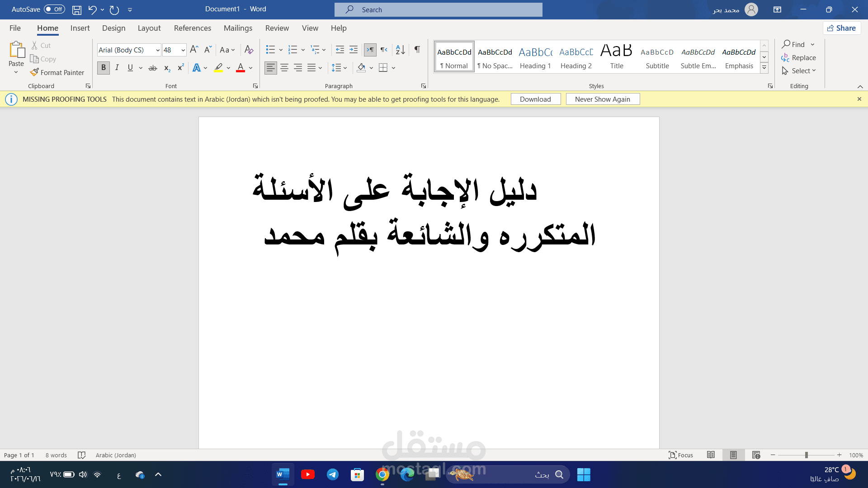Cut the selected text

(x=41, y=45)
